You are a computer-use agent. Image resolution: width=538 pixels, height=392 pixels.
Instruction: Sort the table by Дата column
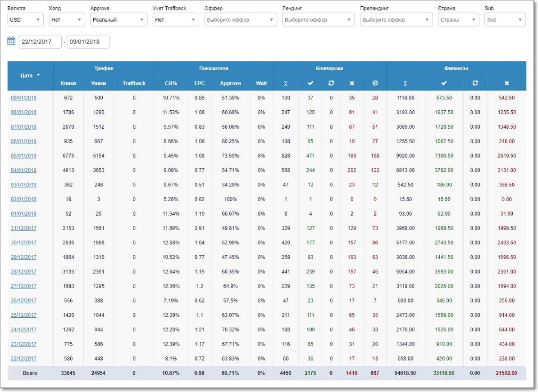pyautogui.click(x=27, y=76)
